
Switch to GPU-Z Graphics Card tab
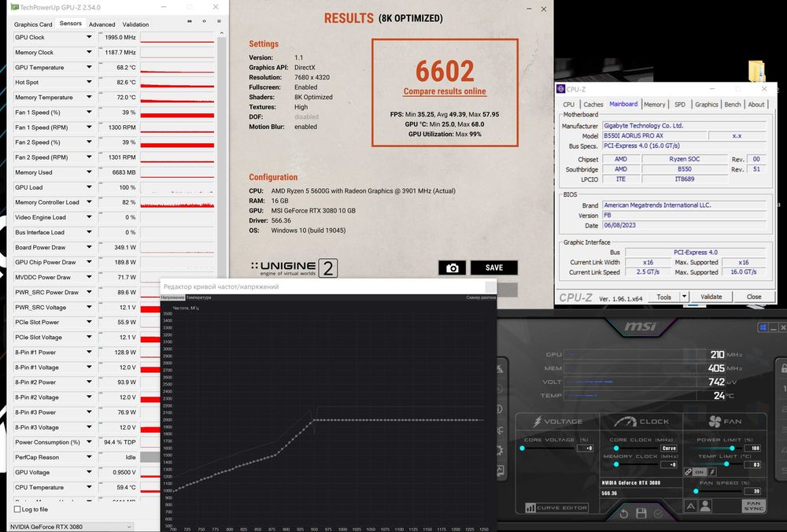click(x=33, y=24)
